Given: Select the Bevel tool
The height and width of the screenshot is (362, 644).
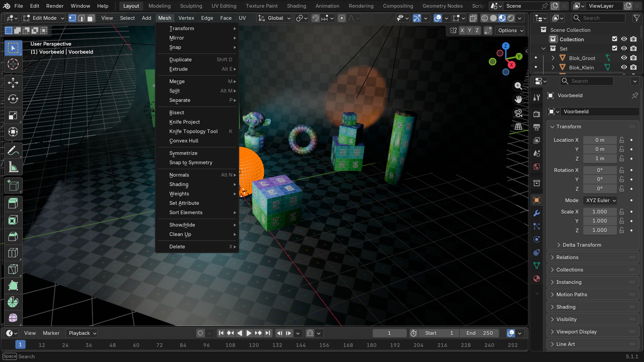Looking at the screenshot, I should pos(13,236).
